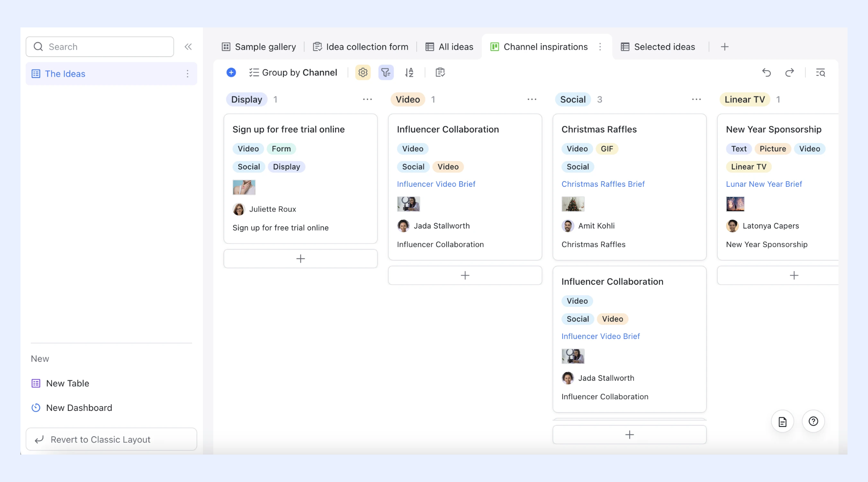Click Revert to Classic Layout button

click(x=111, y=439)
